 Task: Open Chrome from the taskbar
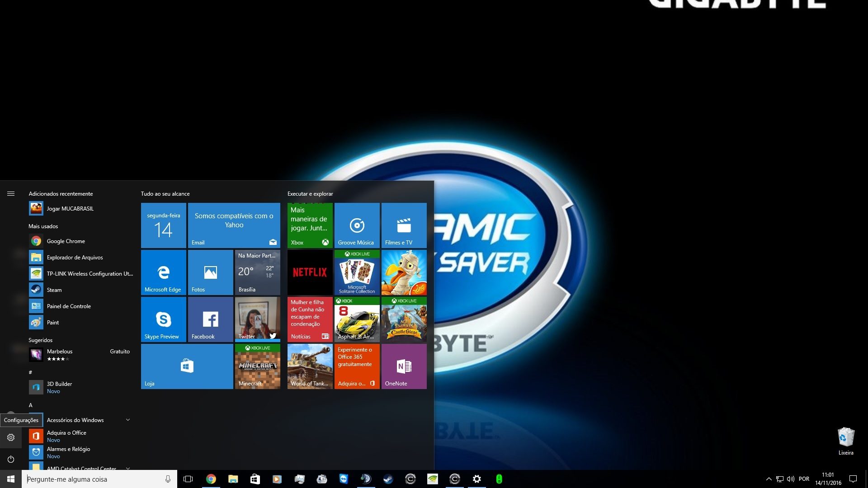211,479
